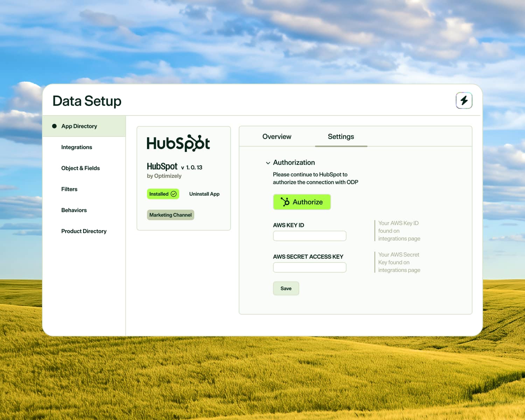Click the Authorization section title

point(294,162)
